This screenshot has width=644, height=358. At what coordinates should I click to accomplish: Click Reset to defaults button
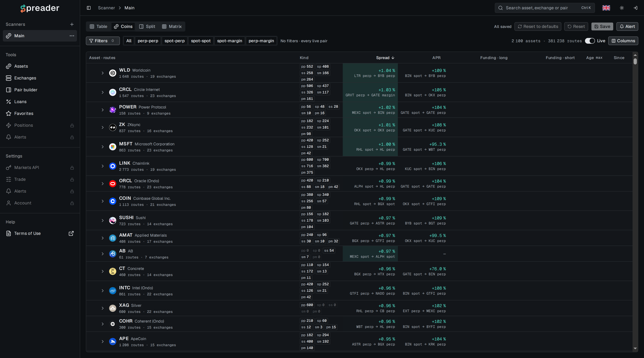tap(538, 26)
